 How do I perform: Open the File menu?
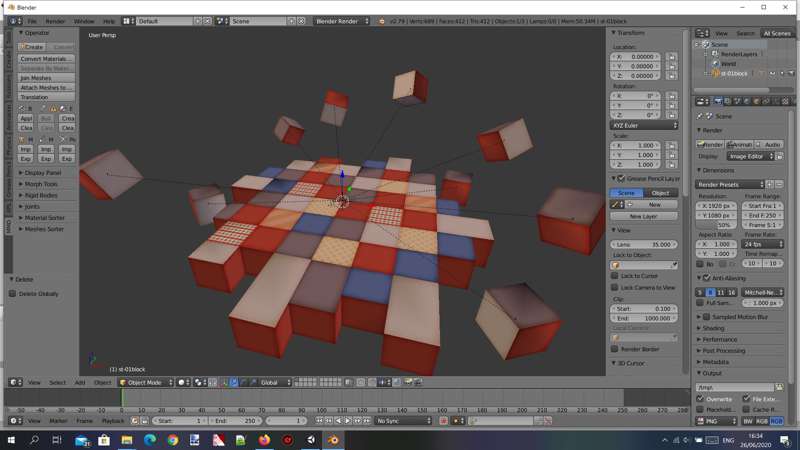click(32, 21)
